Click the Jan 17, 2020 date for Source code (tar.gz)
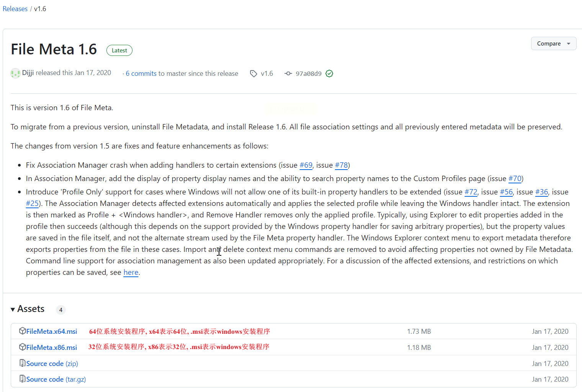Viewport: 582px width, 392px height. click(x=550, y=379)
